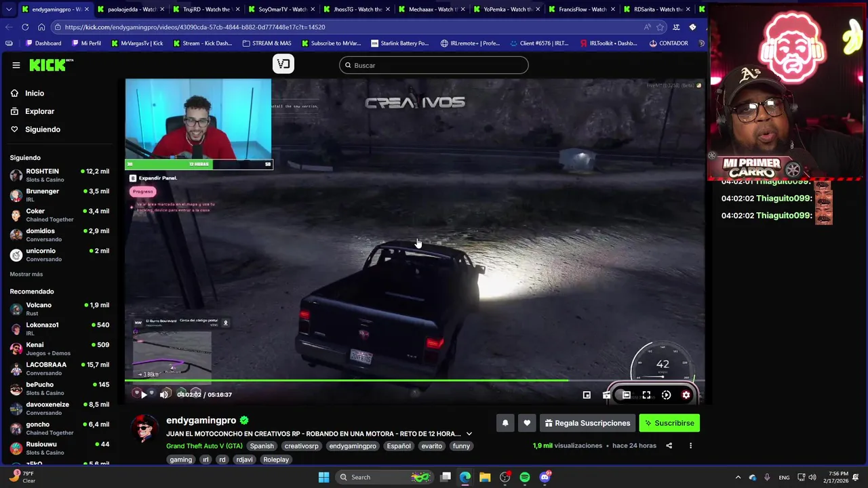Open the STREAM & MAS bookmark folder
Viewport: 868px width, 488px height.
coord(267,43)
